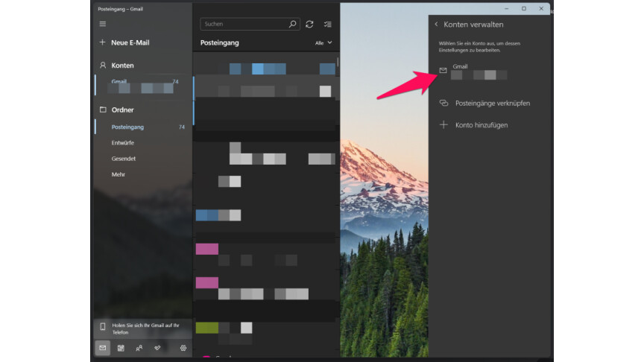Enter selection mode icon
This screenshot has width=644, height=362.
[x=327, y=25]
